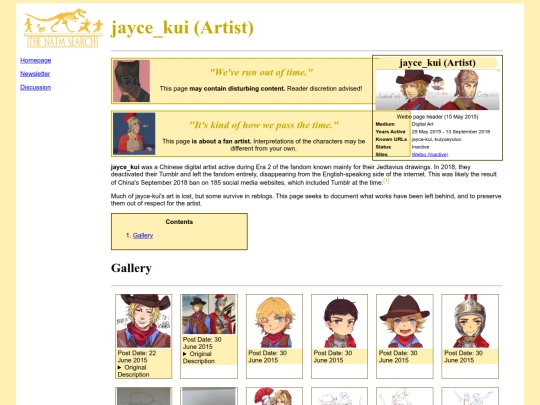Click the infobox title "jayce_kui (Artist)"

pyautogui.click(x=437, y=63)
